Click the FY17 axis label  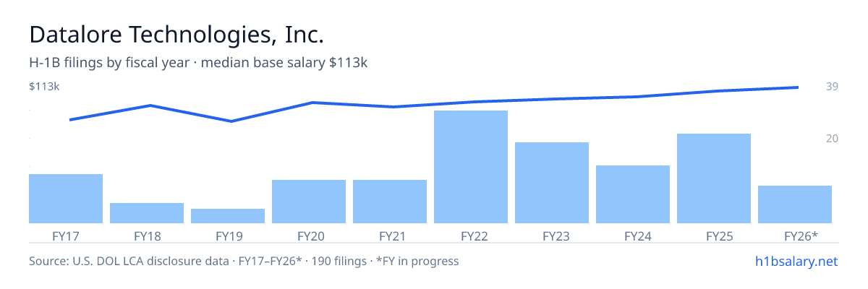tap(66, 236)
